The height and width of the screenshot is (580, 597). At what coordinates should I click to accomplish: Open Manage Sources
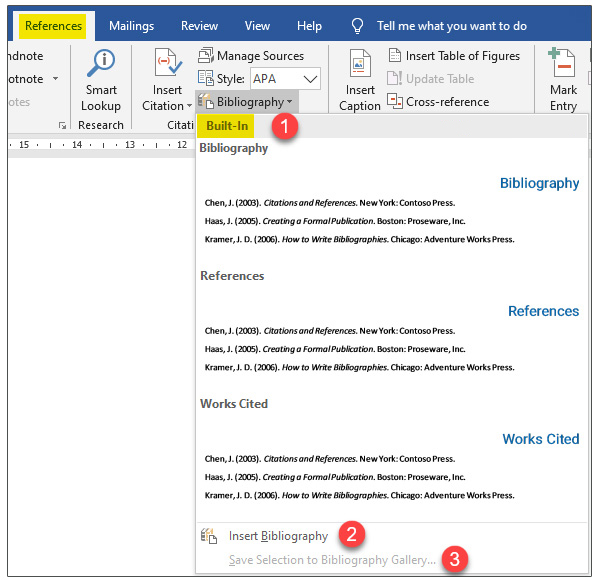tap(251, 56)
